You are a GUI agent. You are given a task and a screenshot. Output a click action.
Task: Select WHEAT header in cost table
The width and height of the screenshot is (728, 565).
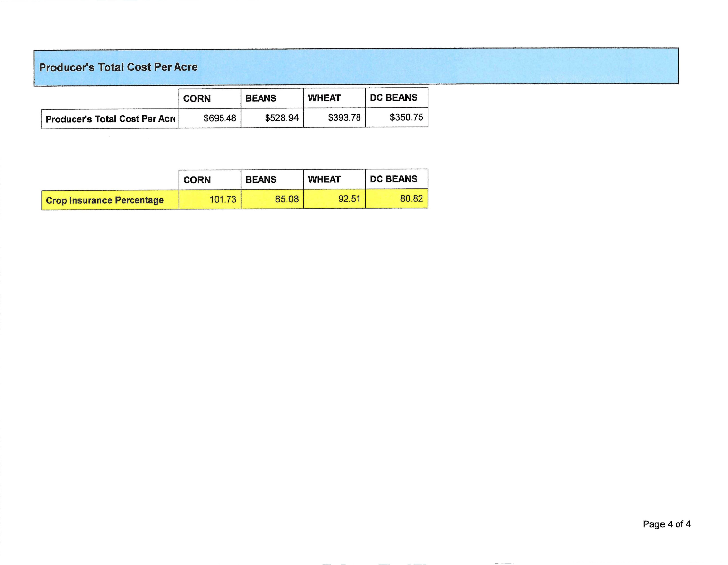coord(324,98)
